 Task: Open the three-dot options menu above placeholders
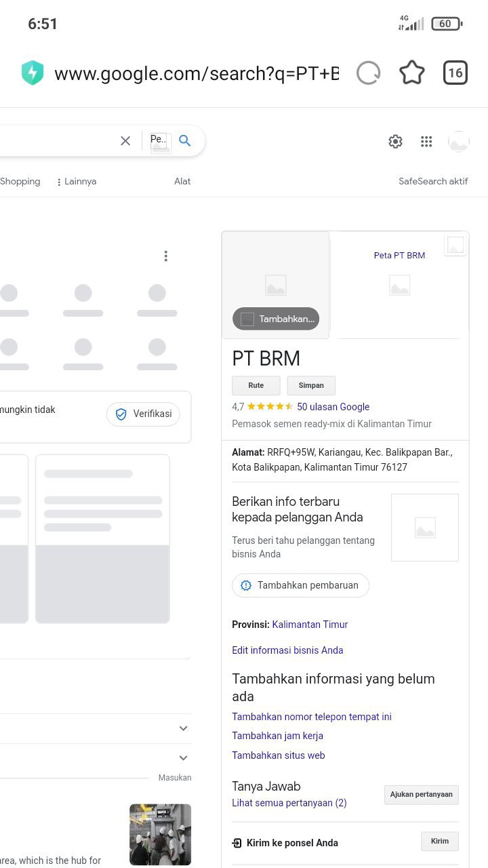[165, 256]
